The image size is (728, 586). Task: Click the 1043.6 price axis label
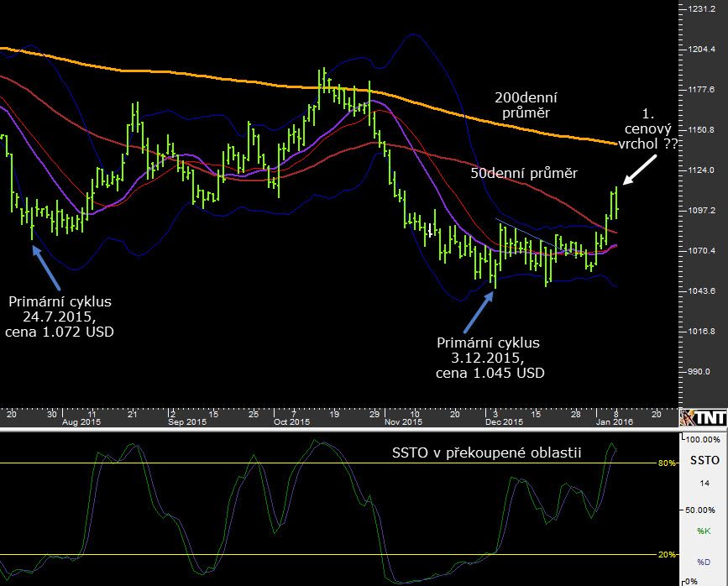click(x=702, y=291)
